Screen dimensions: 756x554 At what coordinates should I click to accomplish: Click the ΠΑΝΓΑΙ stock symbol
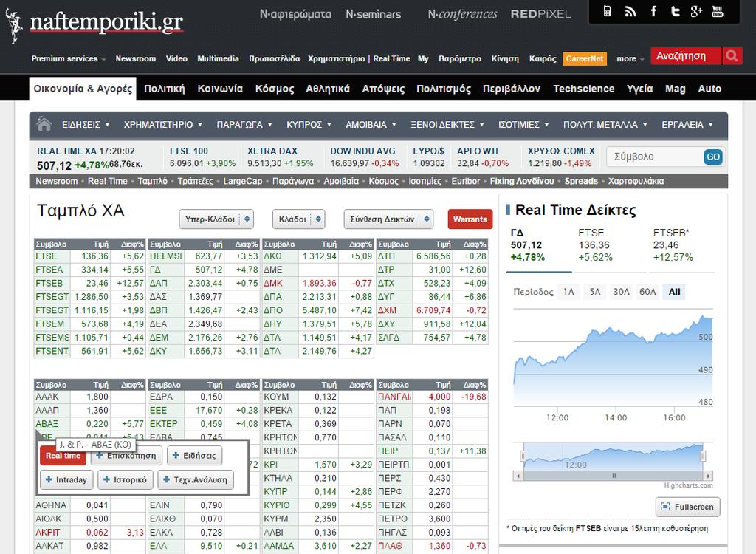click(394, 397)
